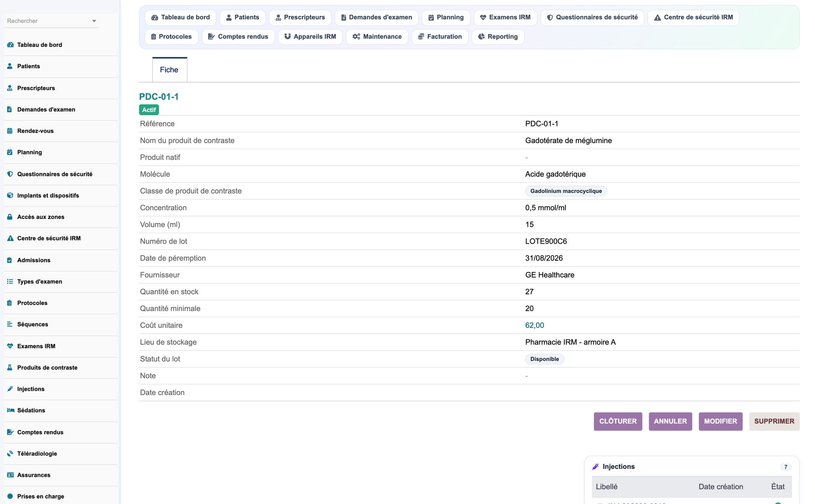Click the ANNULER button

[x=670, y=421]
